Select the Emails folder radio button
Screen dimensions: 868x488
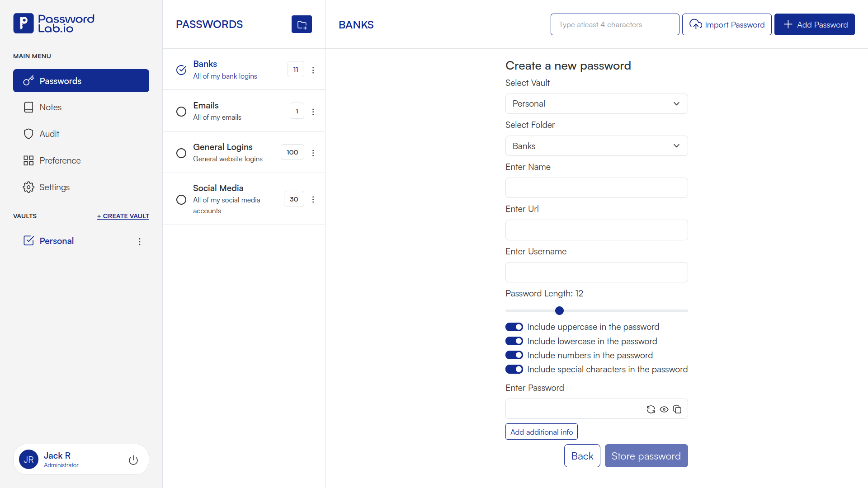pos(181,112)
